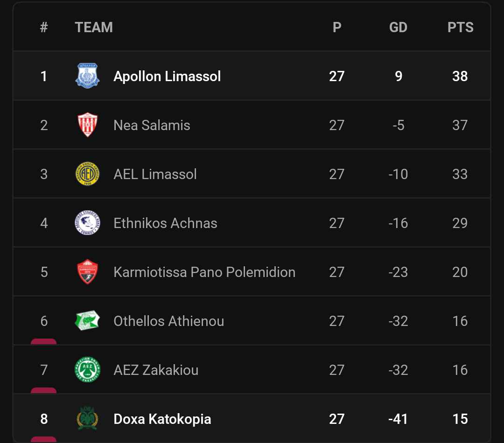
Task: Open the Apollon Limassol team page
Action: [167, 76]
